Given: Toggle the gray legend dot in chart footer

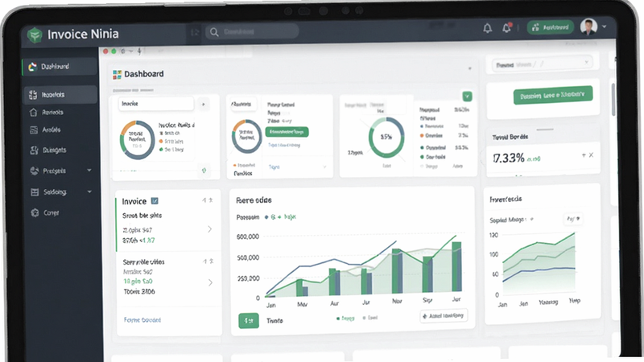Looking at the screenshot, I should [x=365, y=318].
